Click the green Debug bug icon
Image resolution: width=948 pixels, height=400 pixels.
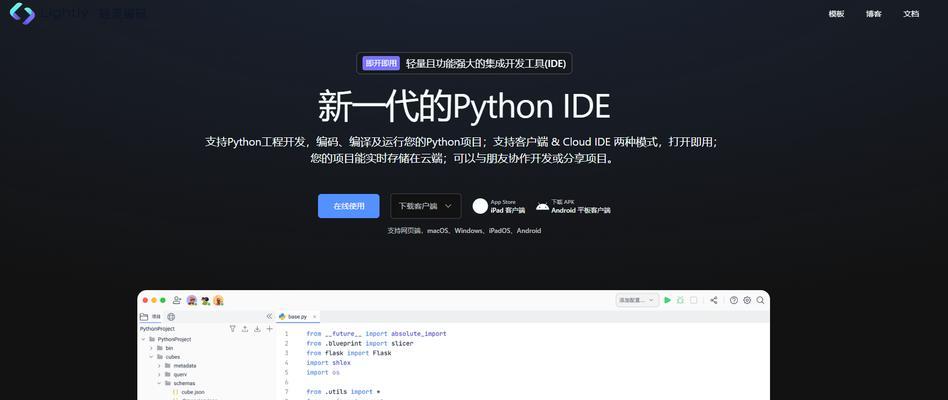pyautogui.click(x=680, y=300)
